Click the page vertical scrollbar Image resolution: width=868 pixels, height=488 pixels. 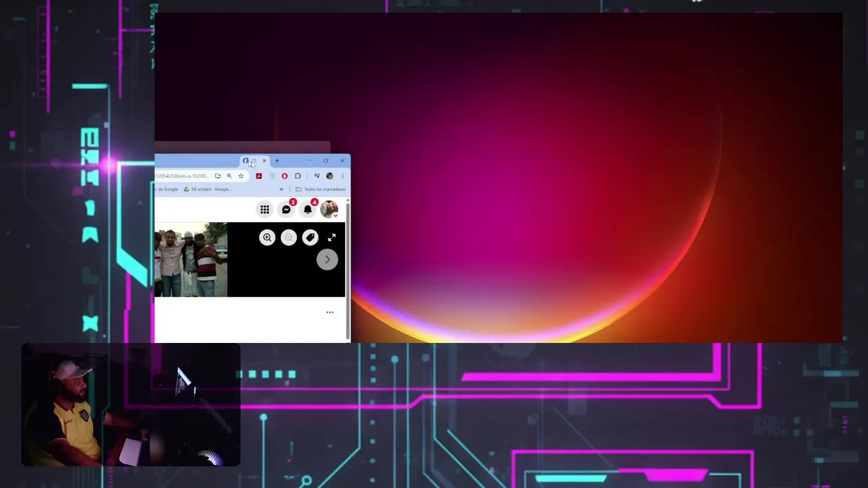point(348,270)
